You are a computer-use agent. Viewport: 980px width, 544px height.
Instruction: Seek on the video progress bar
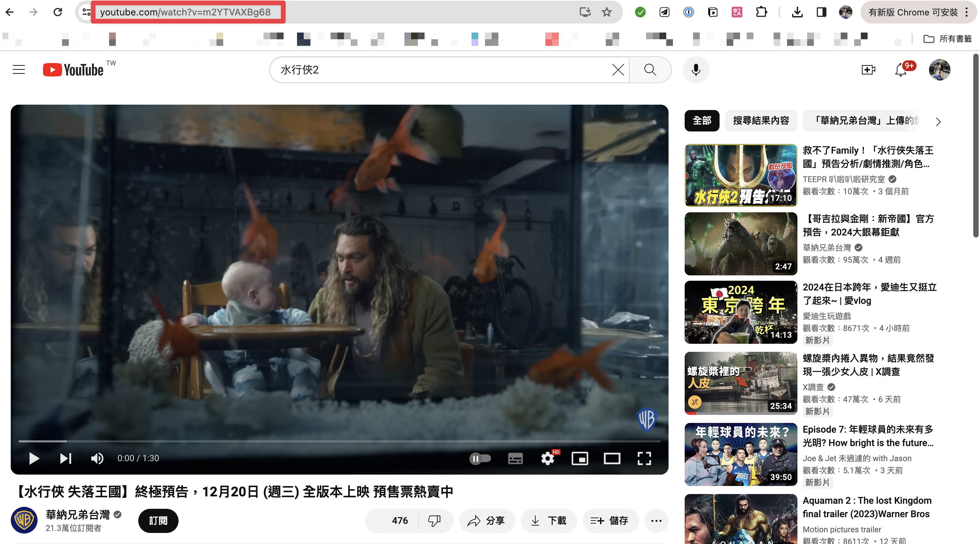coord(339,441)
